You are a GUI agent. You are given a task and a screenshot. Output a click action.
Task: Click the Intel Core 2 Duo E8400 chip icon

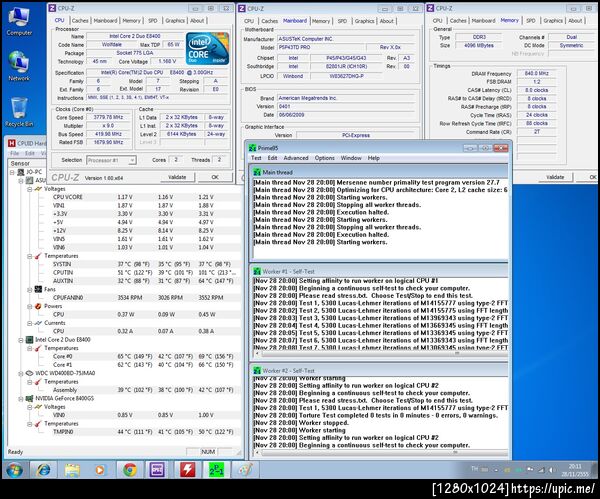[x=29, y=339]
